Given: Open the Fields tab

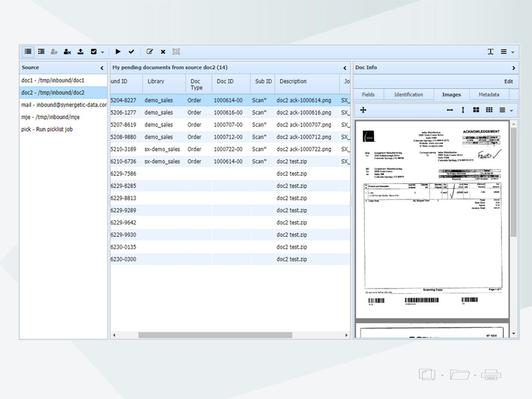Looking at the screenshot, I should click(x=368, y=94).
